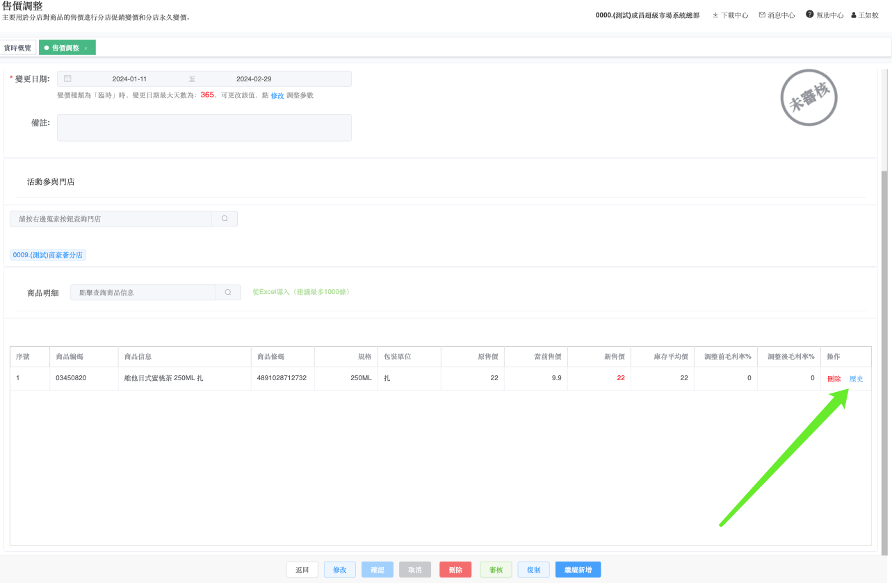
Task: Click the start date 2024-01-11
Action: tap(129, 79)
